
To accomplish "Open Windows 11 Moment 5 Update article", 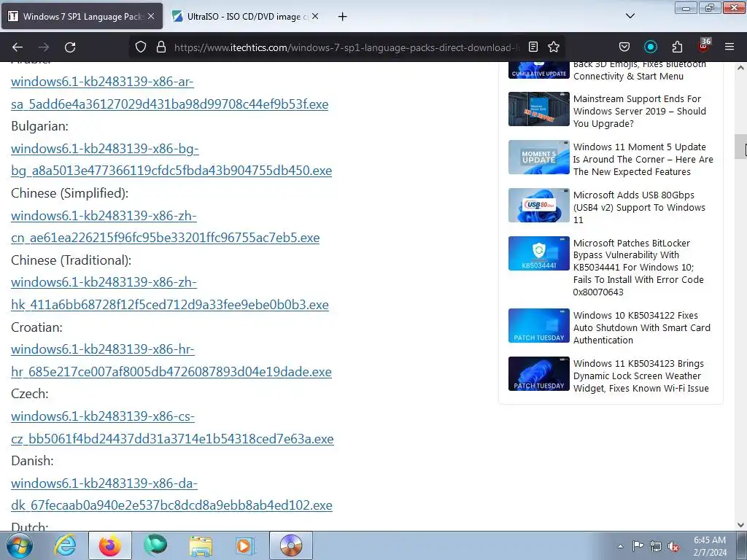I will [x=643, y=159].
